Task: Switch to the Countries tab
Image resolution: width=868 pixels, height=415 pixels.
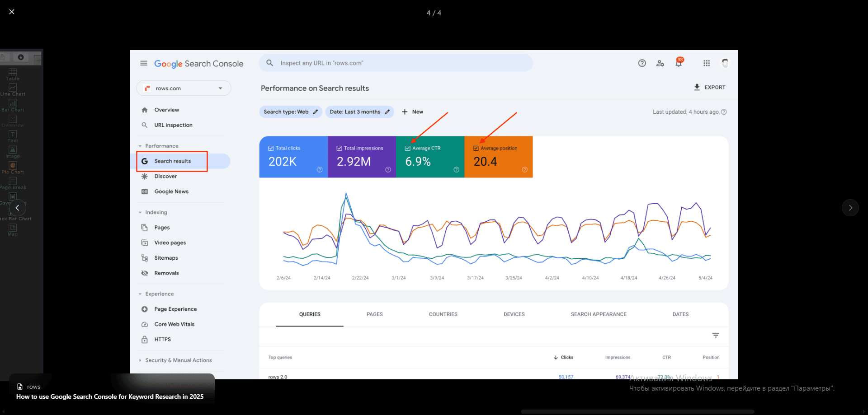Action: [x=443, y=314]
